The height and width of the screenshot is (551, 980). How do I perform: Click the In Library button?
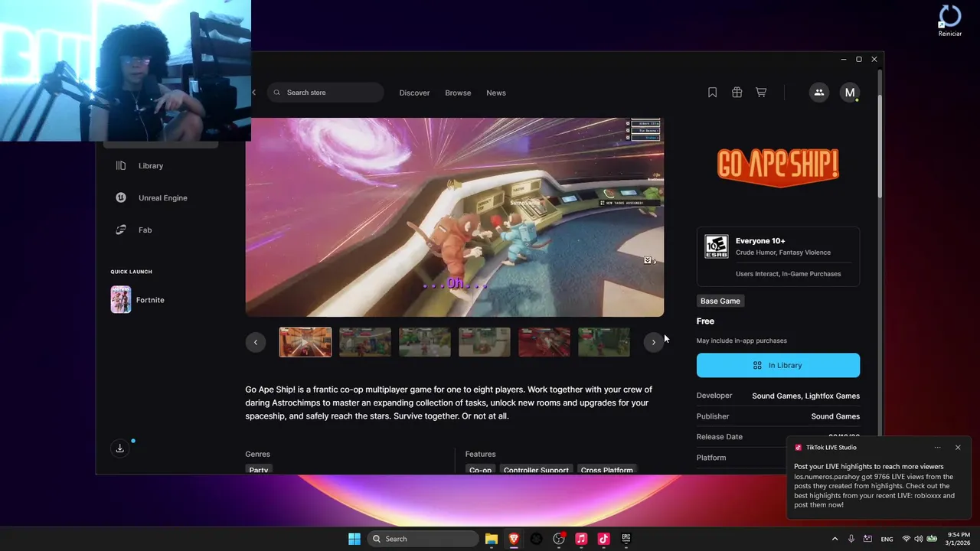pyautogui.click(x=778, y=365)
